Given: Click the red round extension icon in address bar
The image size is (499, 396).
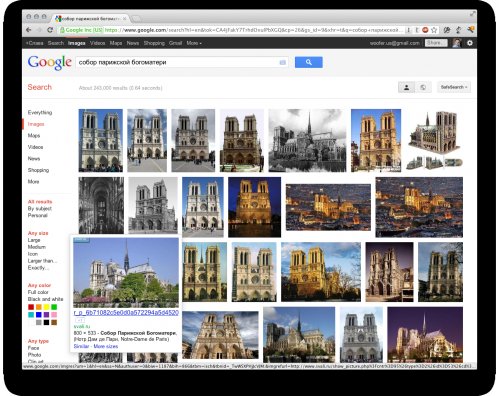Looking at the screenshot, I should 425,30.
